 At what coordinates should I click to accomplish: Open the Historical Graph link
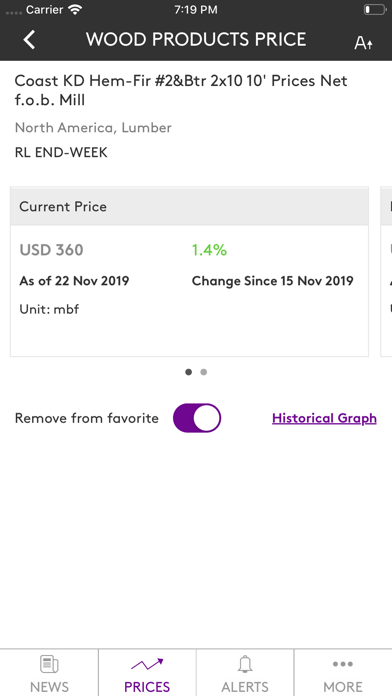pyautogui.click(x=324, y=418)
